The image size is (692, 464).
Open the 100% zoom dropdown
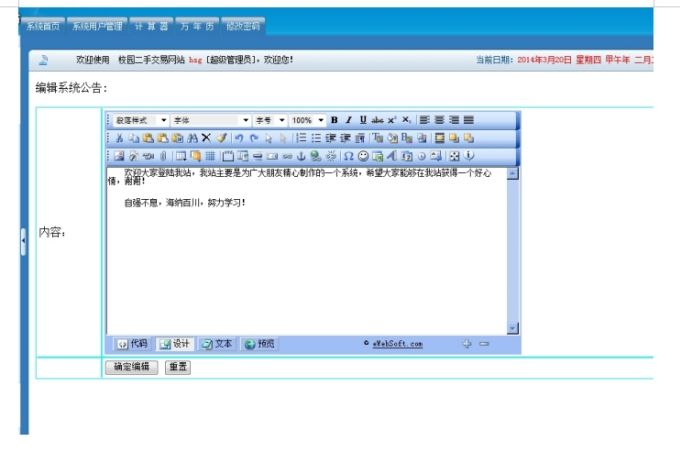(x=308, y=120)
